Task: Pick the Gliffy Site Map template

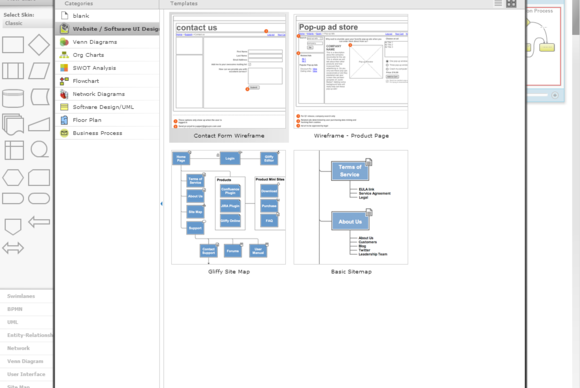Action: coord(229,212)
